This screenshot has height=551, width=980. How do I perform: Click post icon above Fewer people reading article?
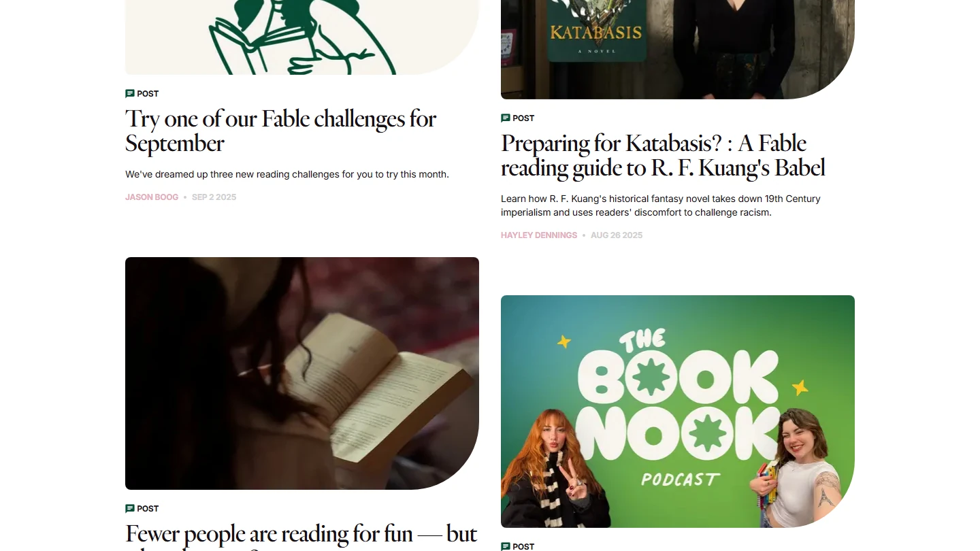[130, 509]
